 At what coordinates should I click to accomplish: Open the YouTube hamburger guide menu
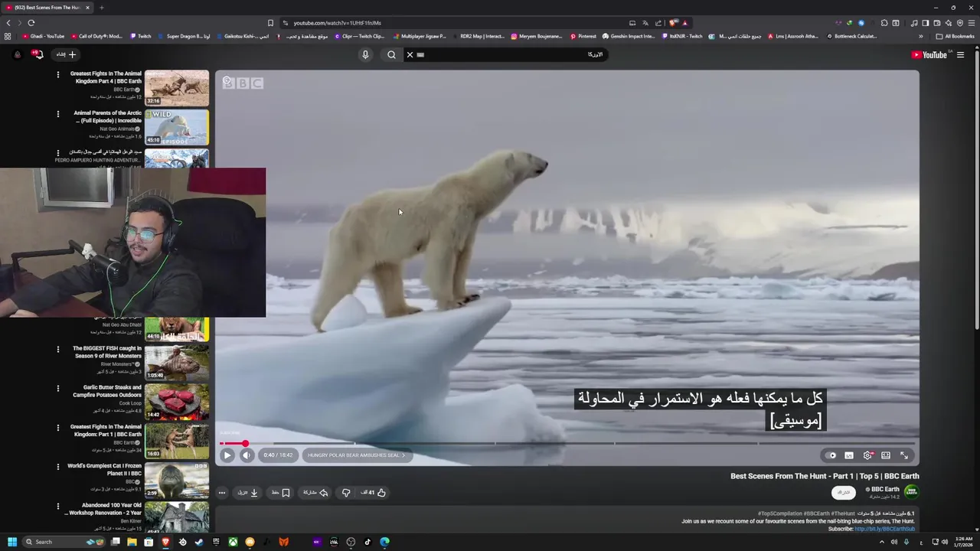960,54
